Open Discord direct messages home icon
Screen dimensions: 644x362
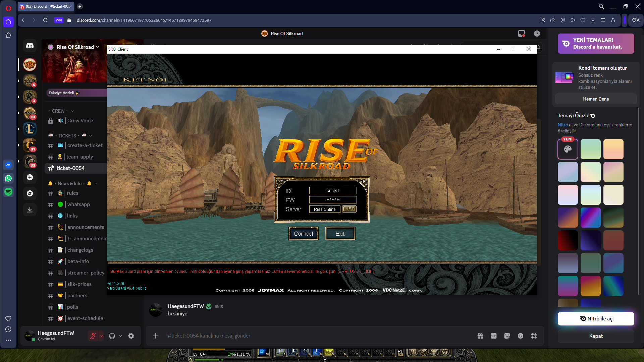click(30, 46)
